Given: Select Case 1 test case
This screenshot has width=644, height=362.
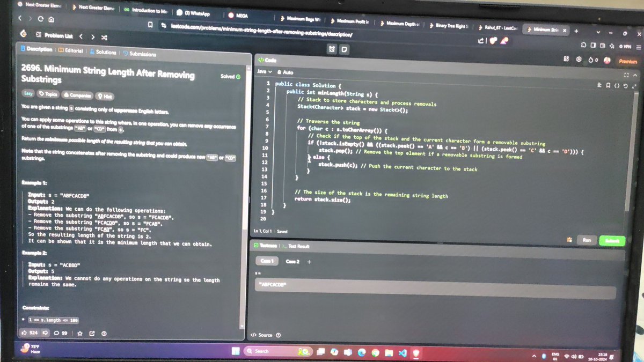Looking at the screenshot, I should [x=267, y=261].
